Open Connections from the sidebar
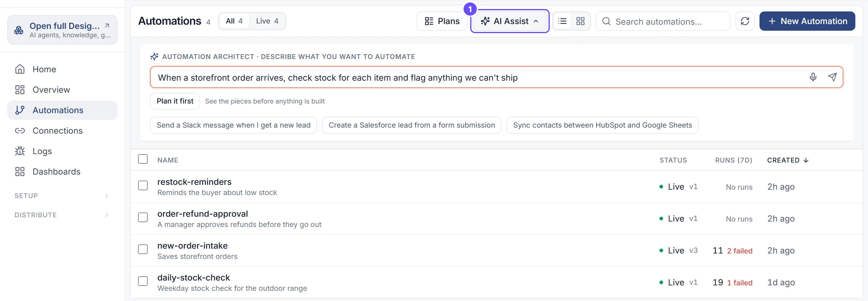The height and width of the screenshot is (301, 868). pos(62,131)
